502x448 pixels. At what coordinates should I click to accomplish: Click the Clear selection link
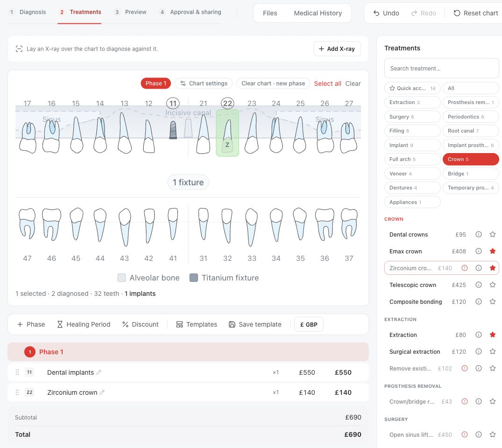pos(353,83)
